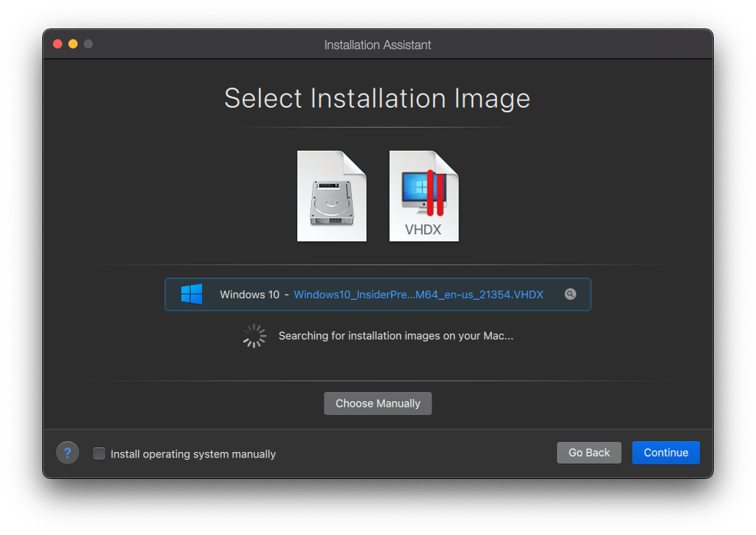Open help with the question mark button
The height and width of the screenshot is (535, 756).
(x=68, y=453)
